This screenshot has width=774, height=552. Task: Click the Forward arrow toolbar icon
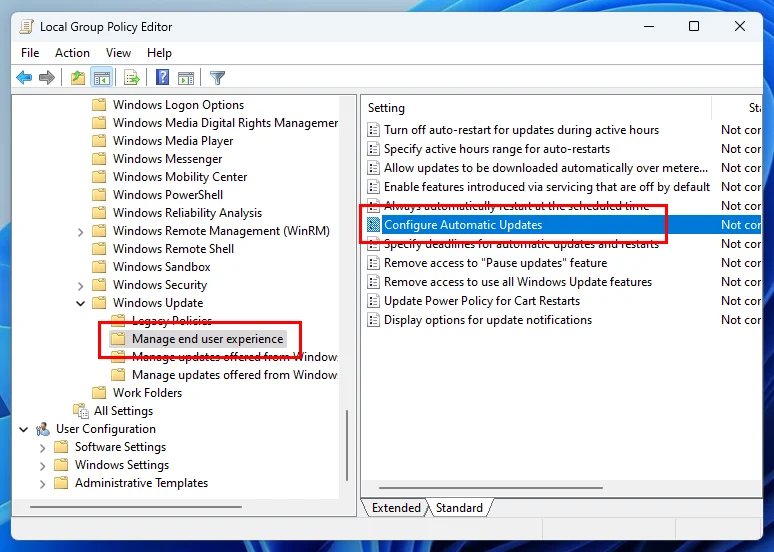pos(47,78)
